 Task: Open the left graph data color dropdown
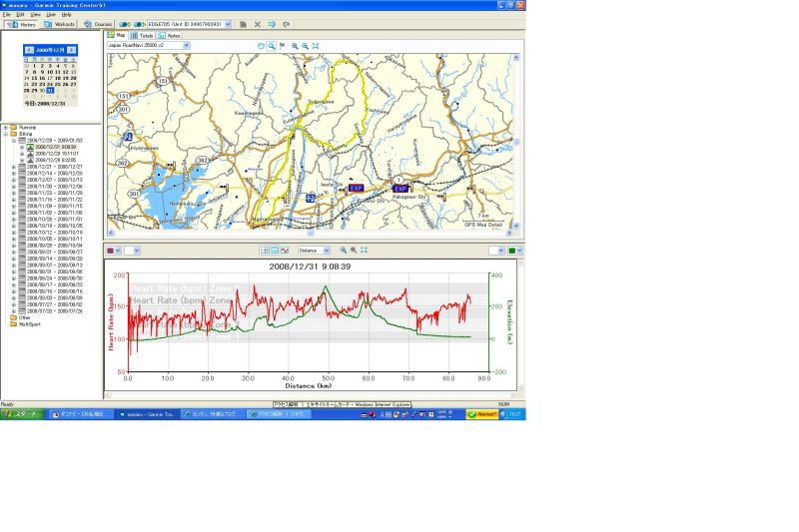tap(118, 251)
